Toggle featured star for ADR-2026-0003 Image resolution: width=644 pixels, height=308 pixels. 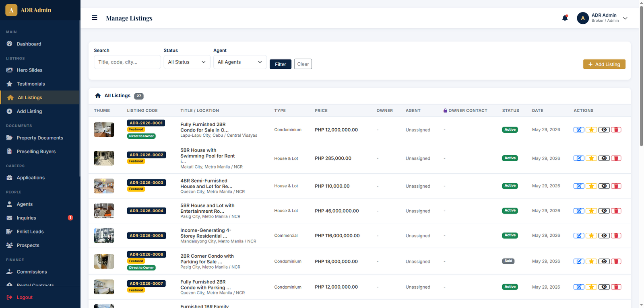click(591, 186)
